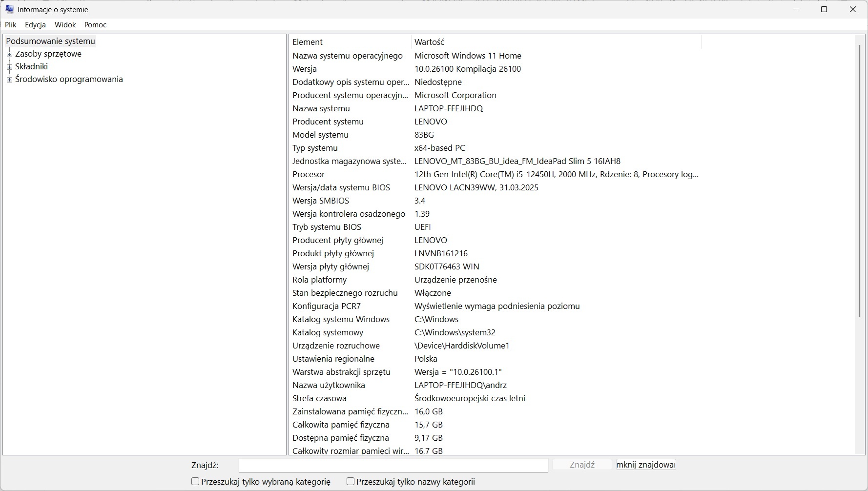Select the Producent płyty głównej row

[496, 240]
